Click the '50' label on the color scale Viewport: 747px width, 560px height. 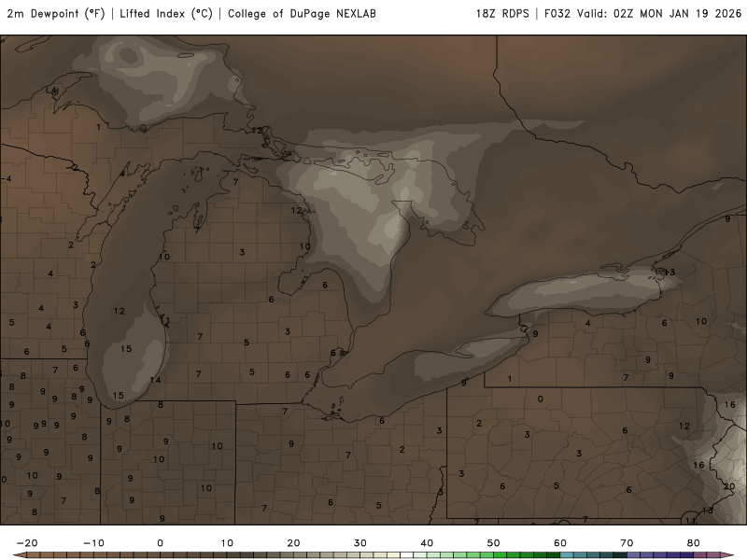click(x=494, y=543)
